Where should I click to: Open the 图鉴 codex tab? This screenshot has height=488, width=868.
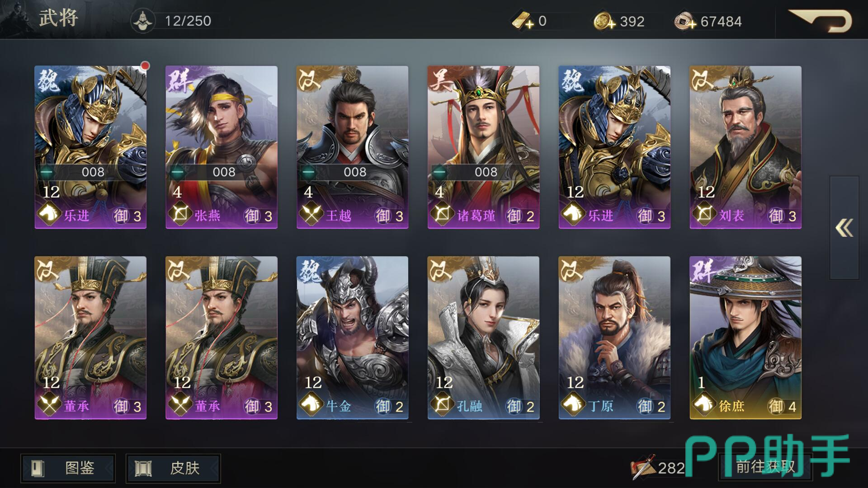pyautogui.click(x=68, y=468)
